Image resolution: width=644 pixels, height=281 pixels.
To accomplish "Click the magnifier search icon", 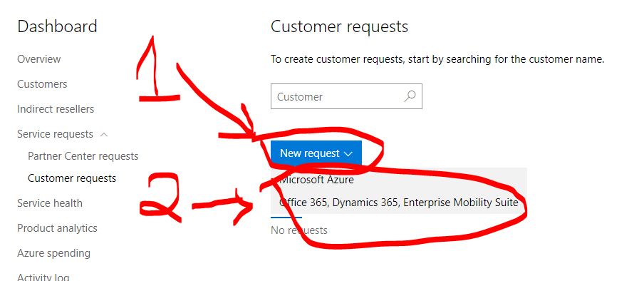I will [410, 96].
